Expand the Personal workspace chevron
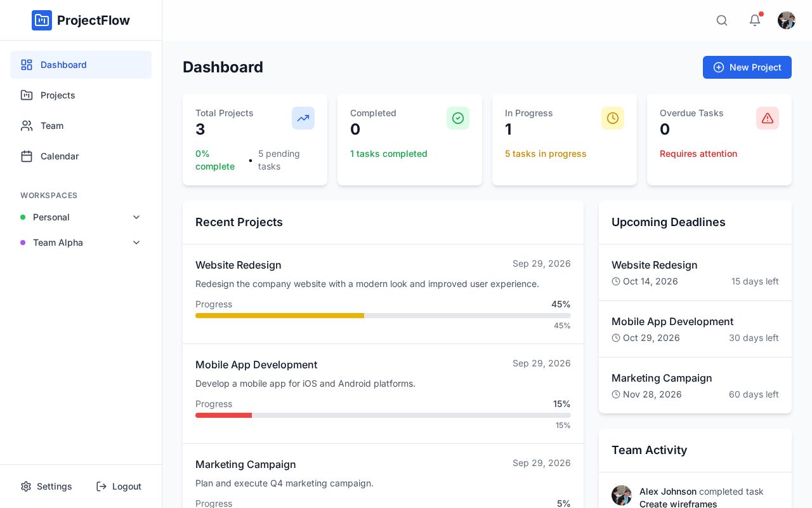812x508 pixels. point(136,217)
